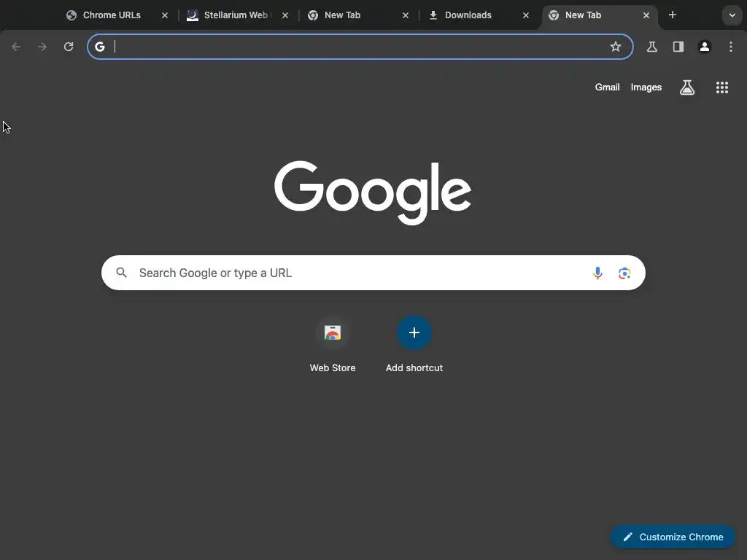Open Chrome Labs flask in toolbar
This screenshot has width=747, height=560.
(x=652, y=47)
